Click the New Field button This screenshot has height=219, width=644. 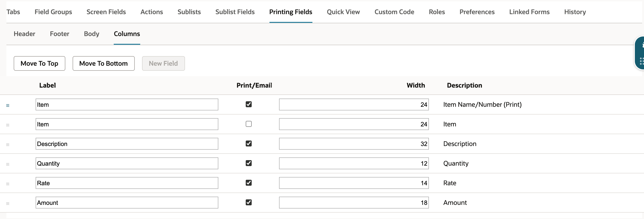click(x=163, y=63)
